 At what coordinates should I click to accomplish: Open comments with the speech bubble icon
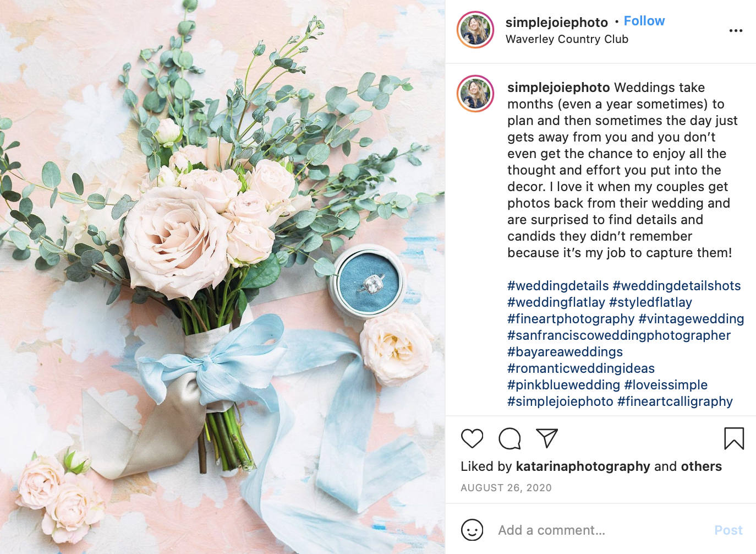tap(510, 438)
